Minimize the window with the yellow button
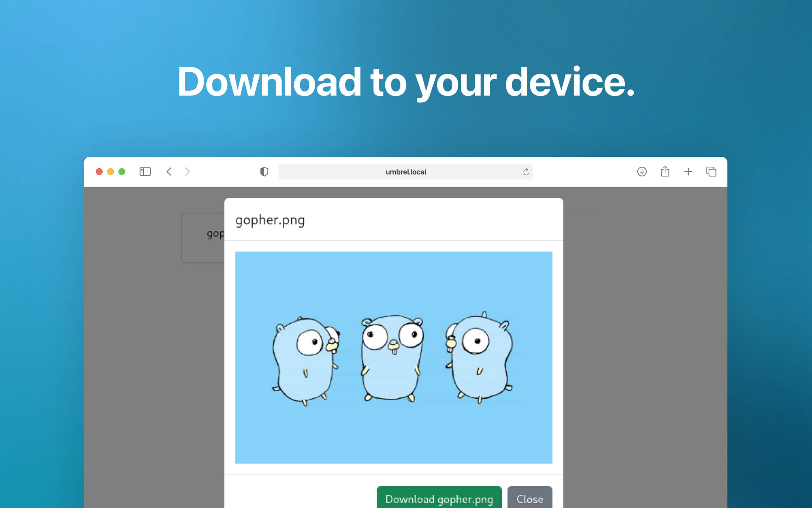Screen dimensions: 812x508 pyautogui.click(x=111, y=172)
